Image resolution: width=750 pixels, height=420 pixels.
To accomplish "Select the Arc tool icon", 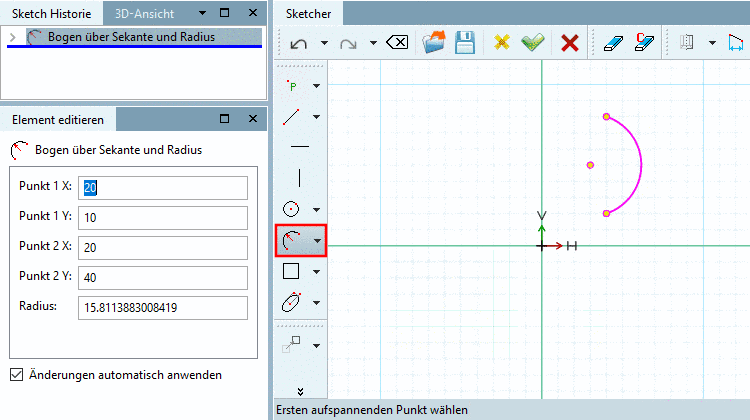I will coord(291,240).
